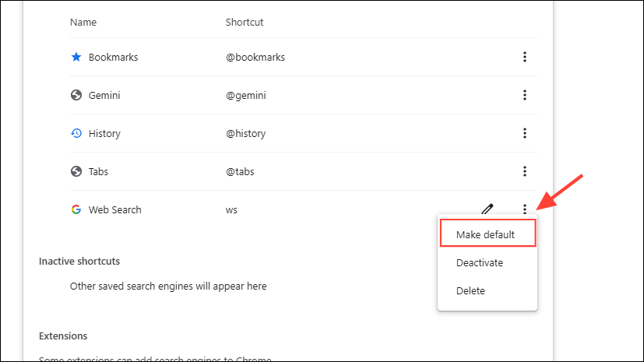Click the Web Search three-dot menu button
644x362 pixels.
coord(525,209)
